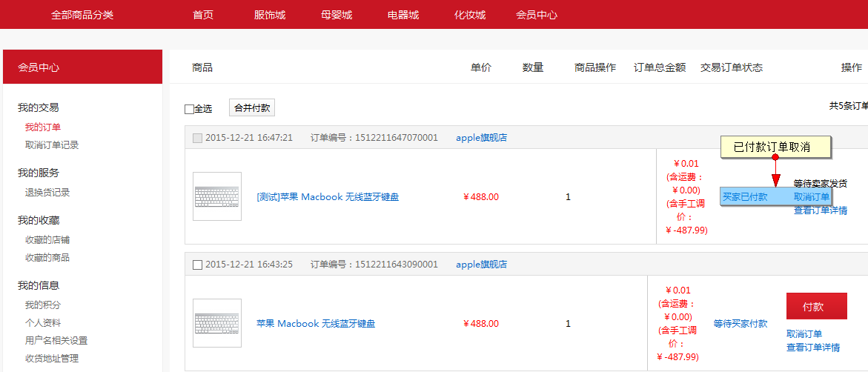Viewport: 868px width, 372px height.
Task: View second order's 查看订单详情
Action: pos(813,347)
